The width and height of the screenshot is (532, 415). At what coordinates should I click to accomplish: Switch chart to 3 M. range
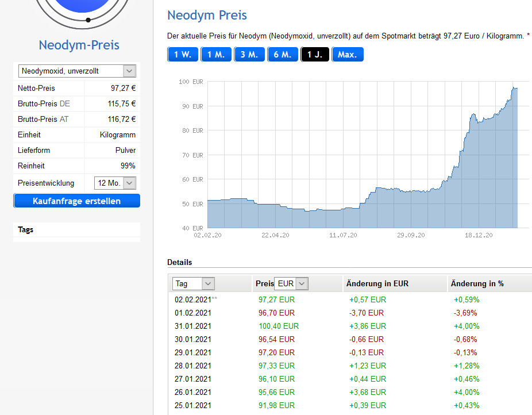[249, 54]
